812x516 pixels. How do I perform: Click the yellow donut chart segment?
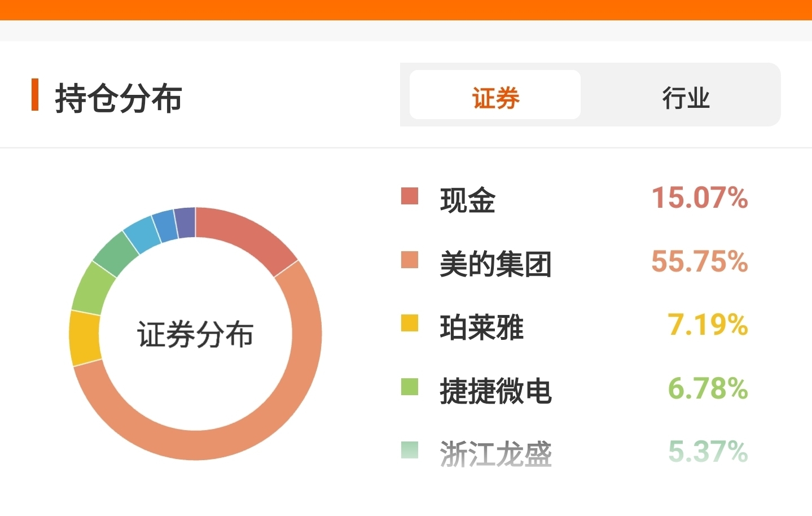click(85, 338)
